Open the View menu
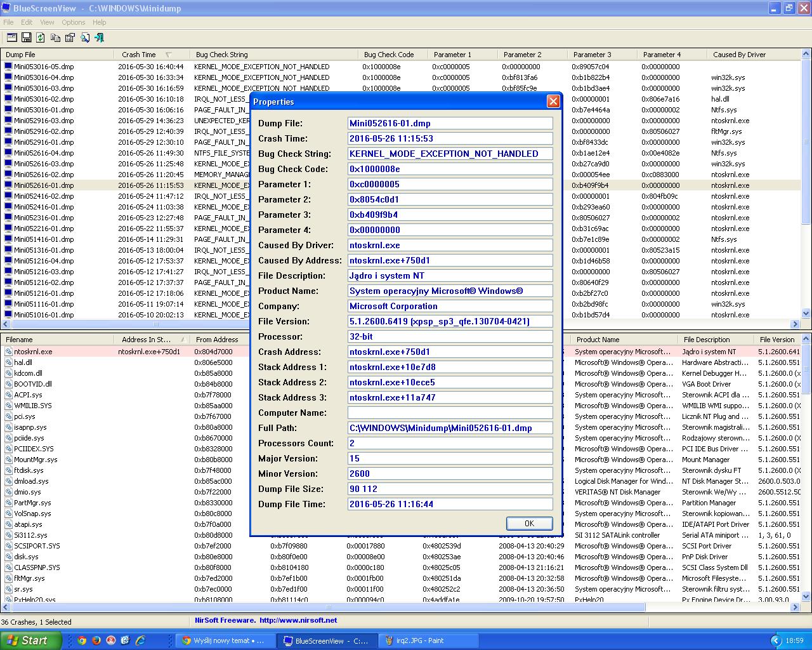812x650 pixels. coord(47,22)
